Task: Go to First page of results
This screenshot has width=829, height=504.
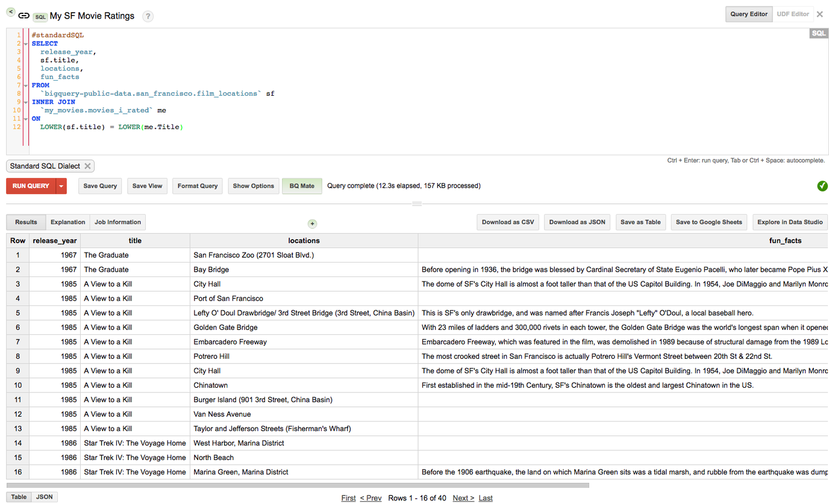Action: click(x=348, y=498)
